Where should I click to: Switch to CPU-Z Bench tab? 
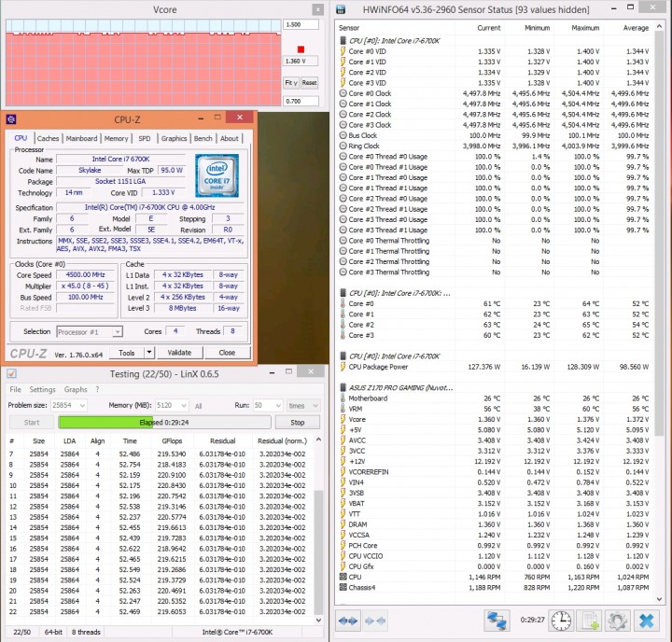(x=203, y=138)
